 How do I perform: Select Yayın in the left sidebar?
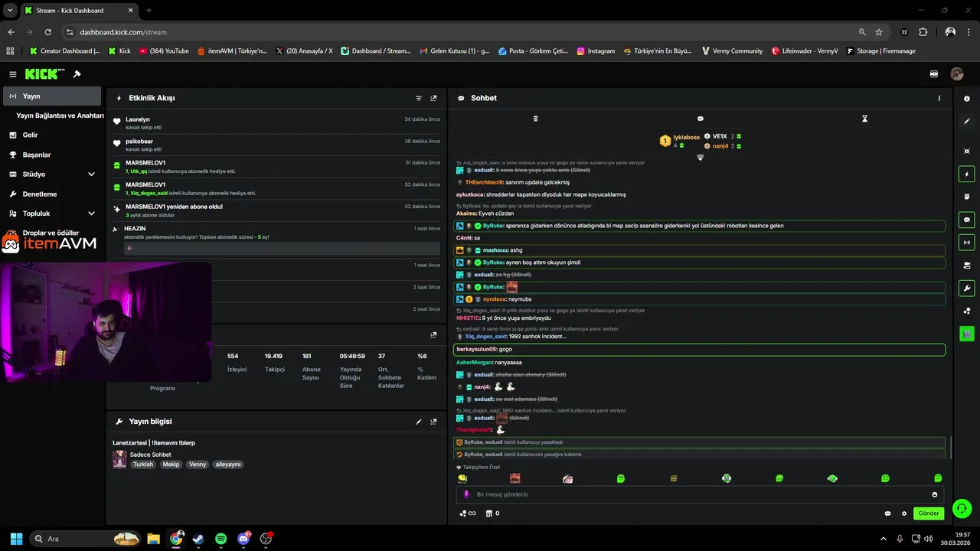pos(52,96)
